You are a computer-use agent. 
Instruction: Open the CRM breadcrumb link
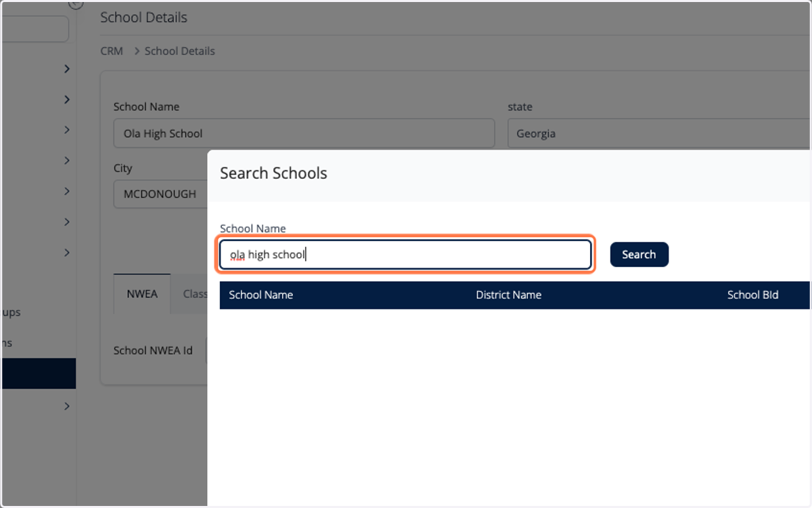[112, 51]
